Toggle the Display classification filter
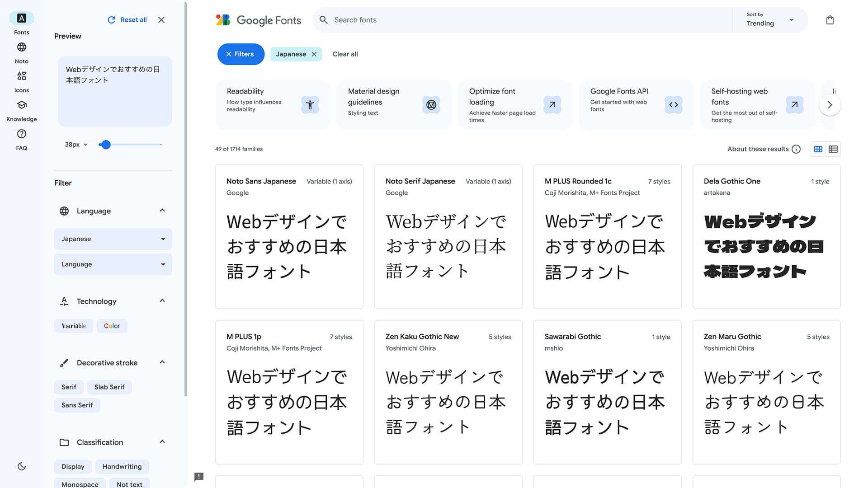 click(73, 467)
